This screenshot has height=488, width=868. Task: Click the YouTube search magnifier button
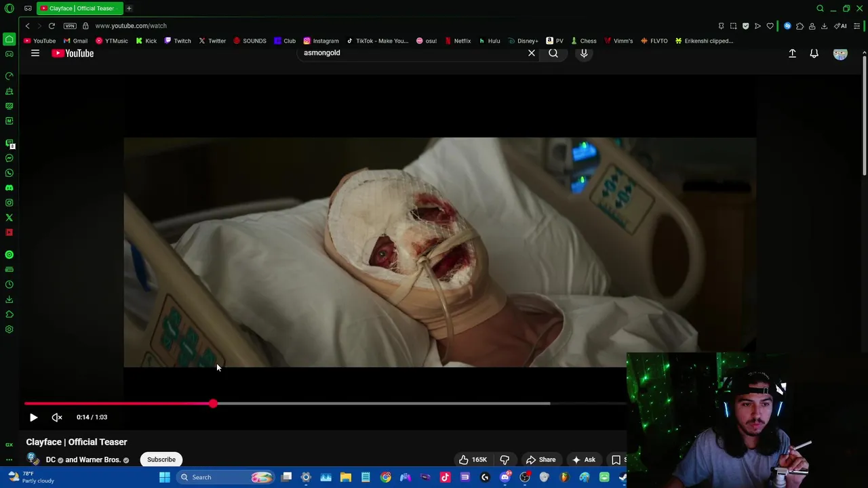pos(553,53)
